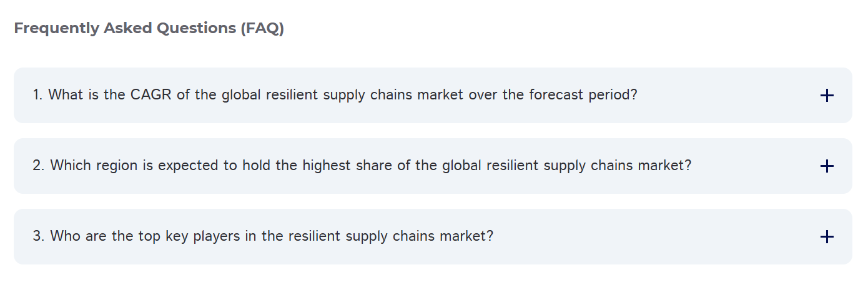
Task: Expand the "Which region is expected" question text
Action: click(x=362, y=166)
